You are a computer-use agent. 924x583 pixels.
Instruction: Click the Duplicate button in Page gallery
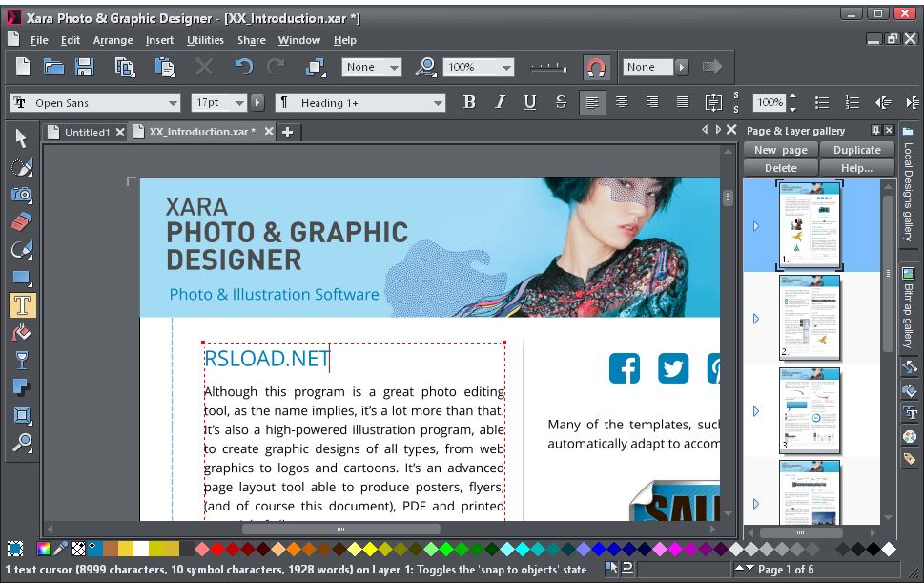tap(856, 149)
